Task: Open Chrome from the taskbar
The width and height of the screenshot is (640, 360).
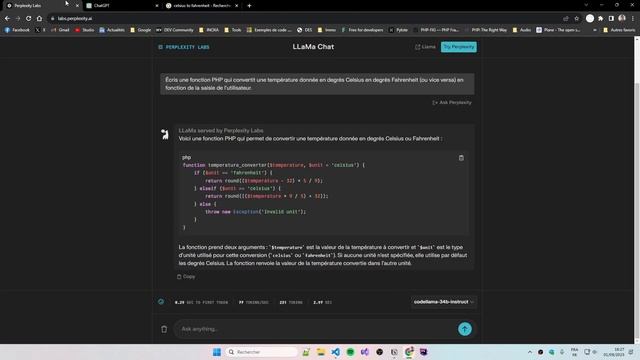Action: (x=409, y=352)
